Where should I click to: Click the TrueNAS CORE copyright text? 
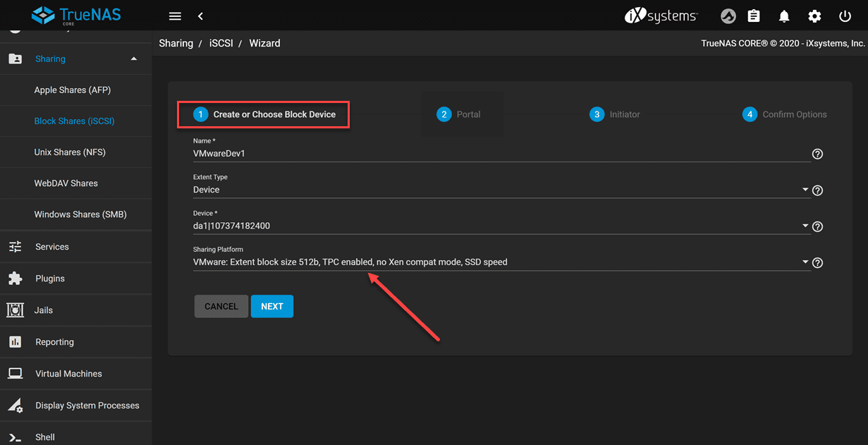tap(783, 43)
